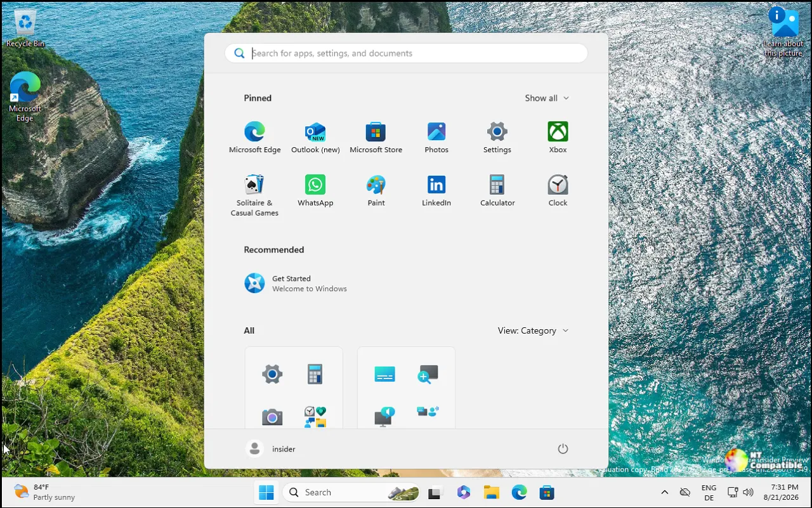
Task: Open Microsoft Edge from taskbar
Action: (520, 492)
